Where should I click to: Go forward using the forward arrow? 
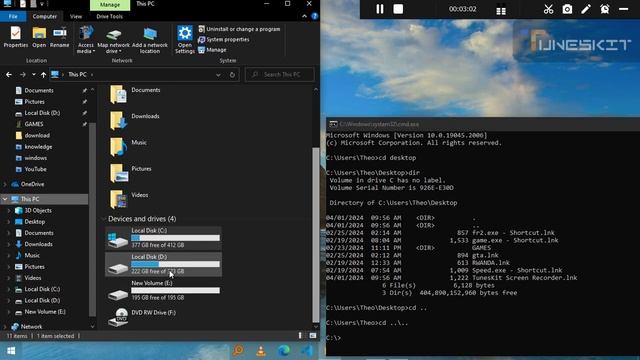point(23,75)
